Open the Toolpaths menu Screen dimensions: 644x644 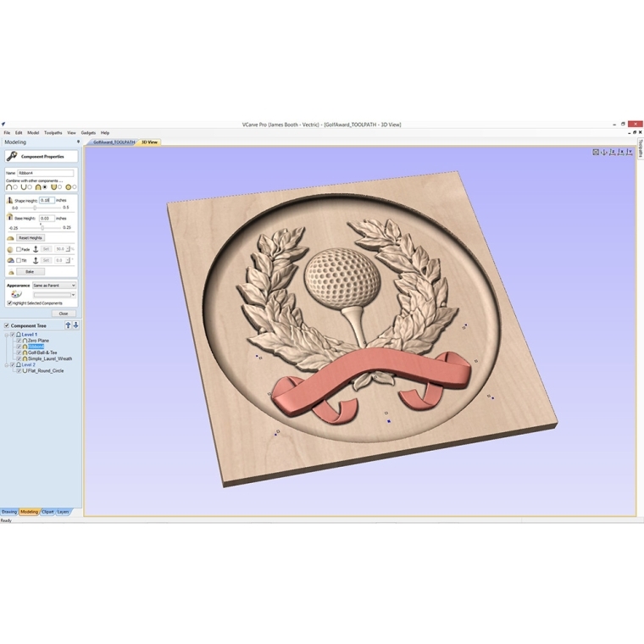click(x=53, y=133)
